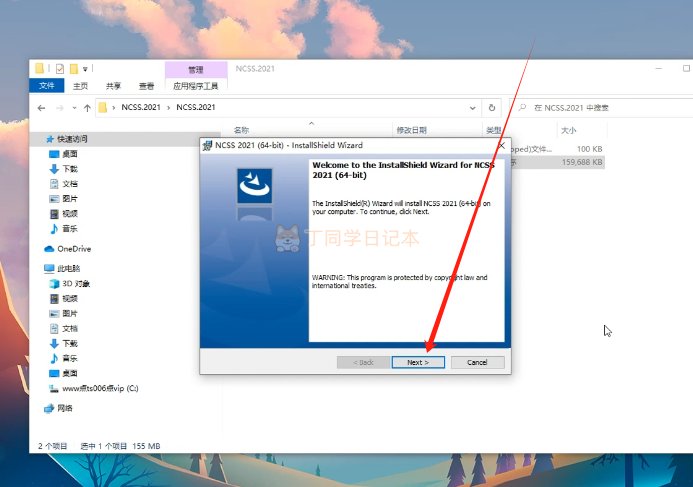Switch to the 共享 ribbon tab
Viewport: 693px width, 487px height.
point(113,86)
